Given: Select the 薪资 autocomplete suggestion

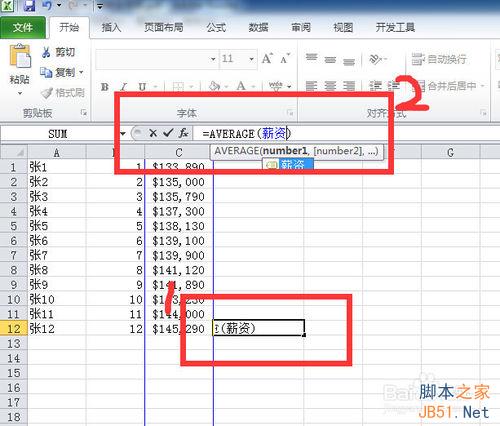Looking at the screenshot, I should point(288,164).
